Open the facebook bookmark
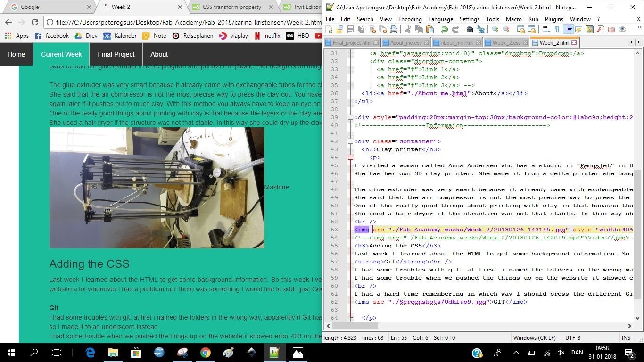Image resolution: width=644 pixels, height=362 pixels. tap(52, 36)
